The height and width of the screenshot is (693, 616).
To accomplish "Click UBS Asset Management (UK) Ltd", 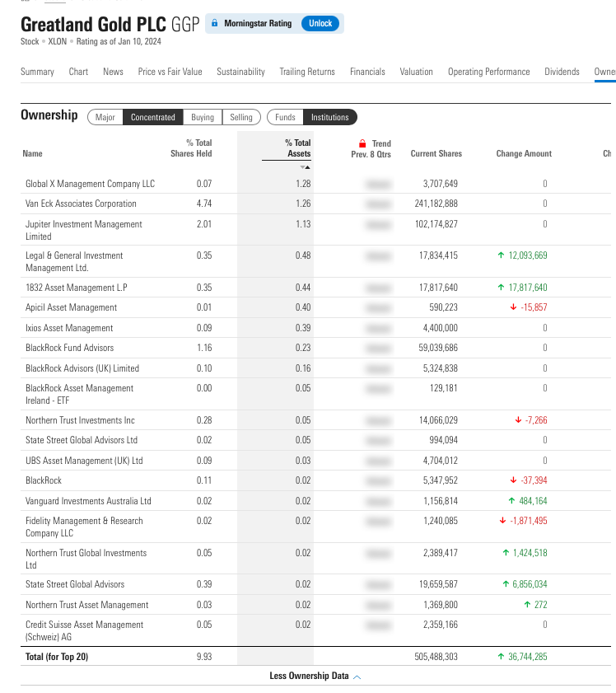I will click(84, 461).
